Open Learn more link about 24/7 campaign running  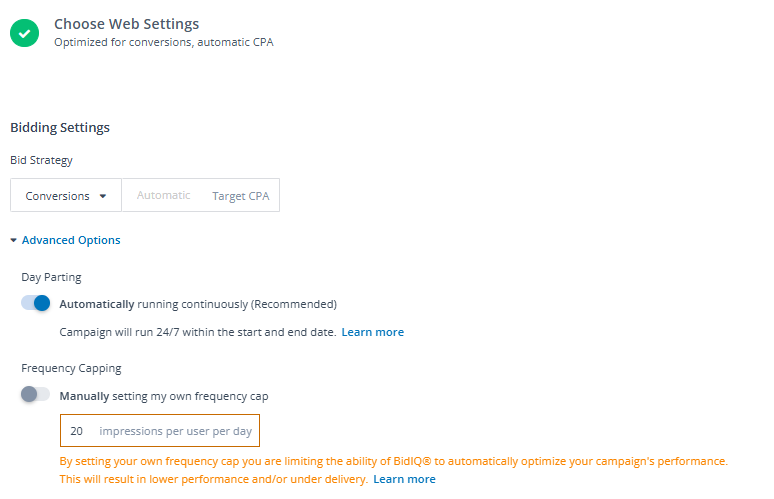pyautogui.click(x=372, y=332)
